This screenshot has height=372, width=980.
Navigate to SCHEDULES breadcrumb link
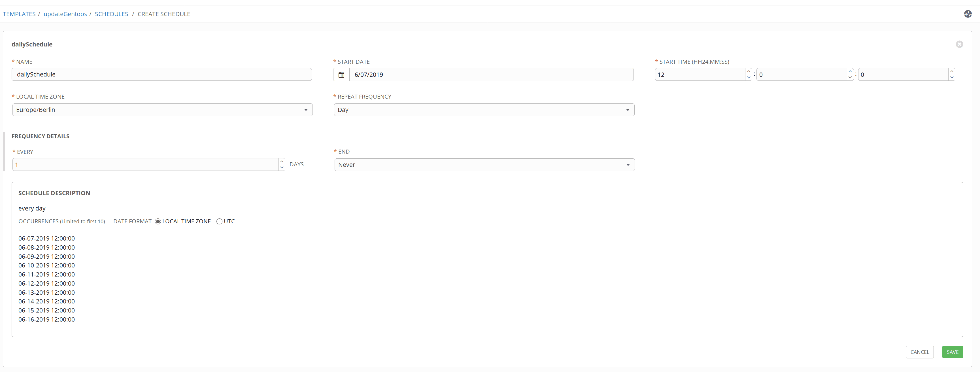pyautogui.click(x=111, y=14)
